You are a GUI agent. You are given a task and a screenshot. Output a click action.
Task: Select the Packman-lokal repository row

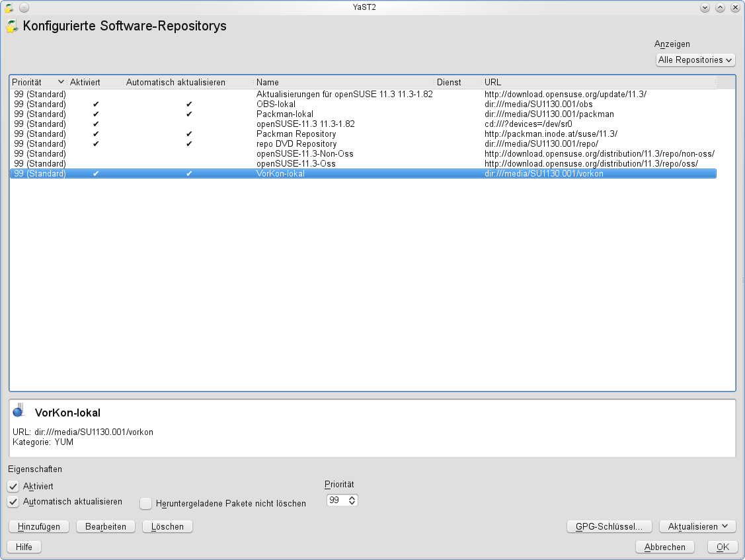coord(363,114)
